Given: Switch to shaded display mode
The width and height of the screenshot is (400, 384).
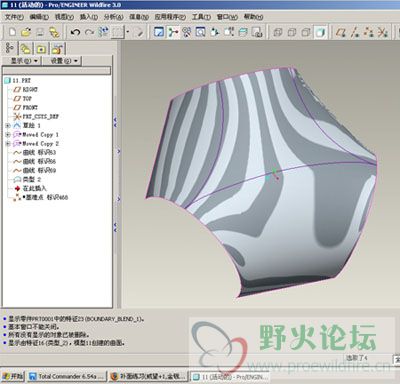Looking at the screenshot, I should coord(320,32).
